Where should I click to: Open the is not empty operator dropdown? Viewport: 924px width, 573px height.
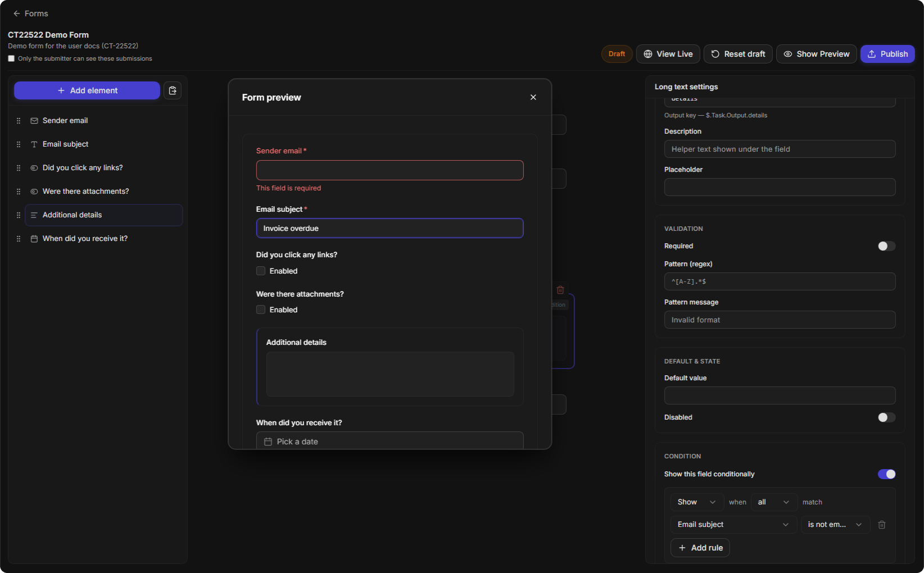(835, 525)
